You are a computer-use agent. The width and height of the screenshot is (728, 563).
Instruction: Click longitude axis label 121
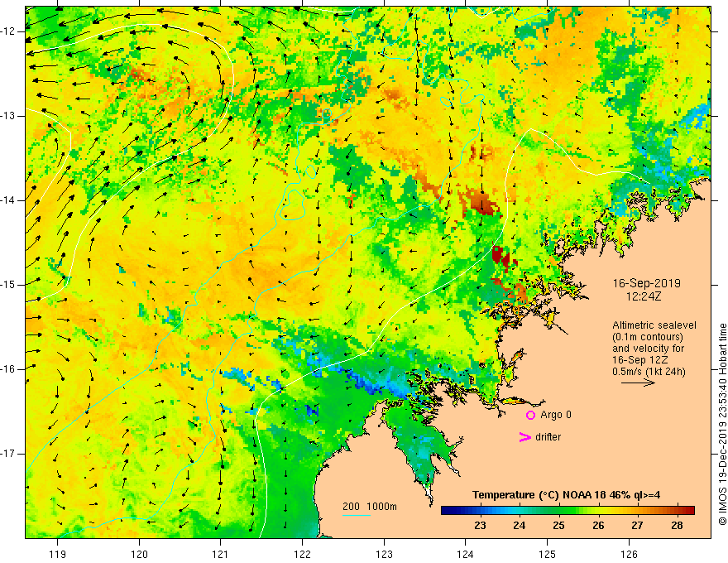pos(221,554)
